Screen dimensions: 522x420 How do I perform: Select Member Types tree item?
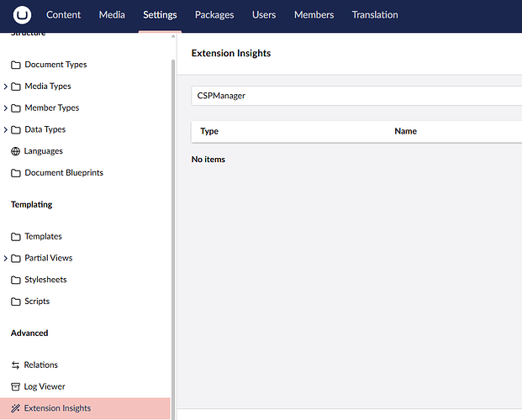click(x=52, y=108)
